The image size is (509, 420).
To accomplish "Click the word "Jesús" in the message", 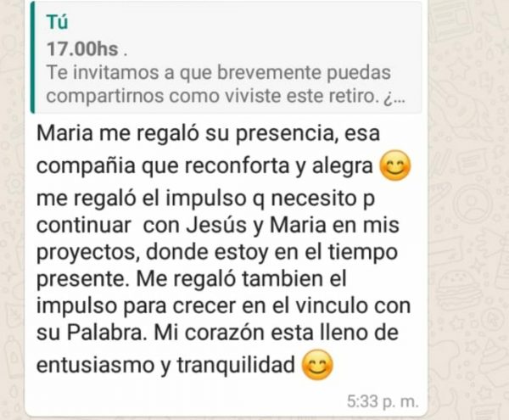I will click(x=216, y=225).
